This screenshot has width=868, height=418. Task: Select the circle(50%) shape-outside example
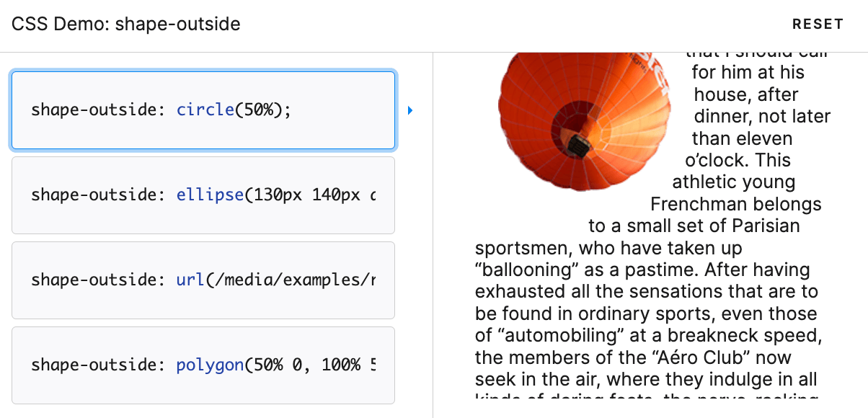[203, 110]
